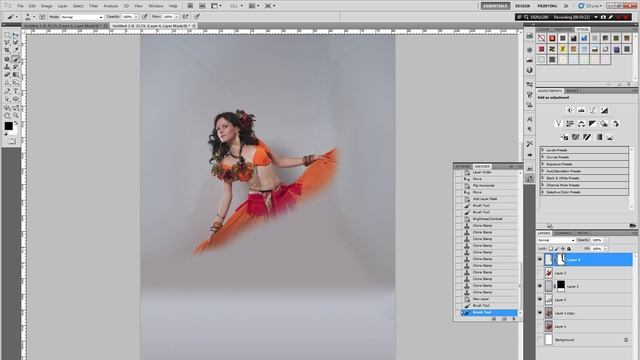
Task: Apply the no-style swatch in Styles
Action: tap(541, 38)
